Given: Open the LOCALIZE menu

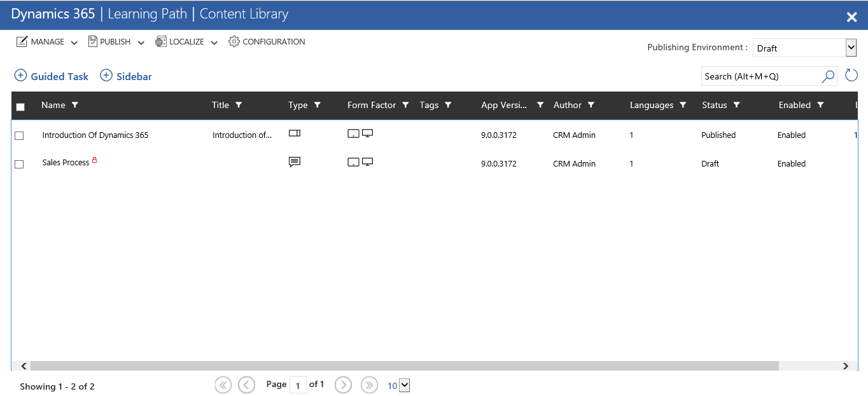Looking at the screenshot, I should [x=186, y=41].
